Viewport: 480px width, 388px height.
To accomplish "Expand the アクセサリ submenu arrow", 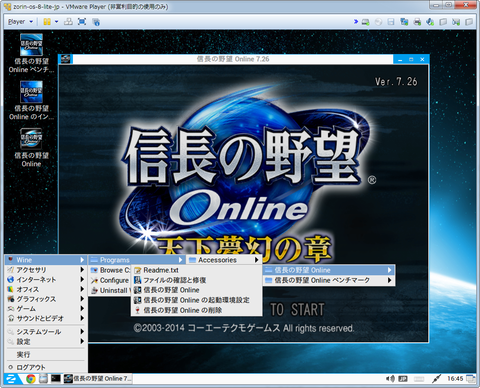I will (x=82, y=269).
